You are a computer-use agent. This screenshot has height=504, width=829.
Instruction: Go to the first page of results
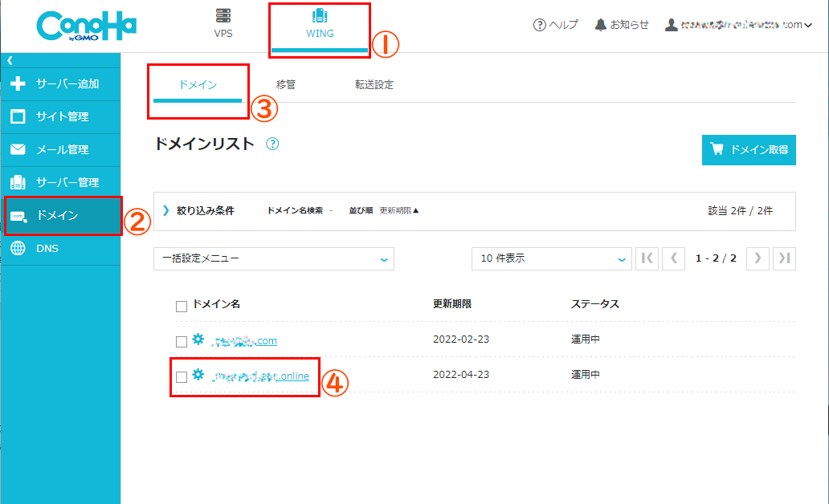click(x=647, y=258)
